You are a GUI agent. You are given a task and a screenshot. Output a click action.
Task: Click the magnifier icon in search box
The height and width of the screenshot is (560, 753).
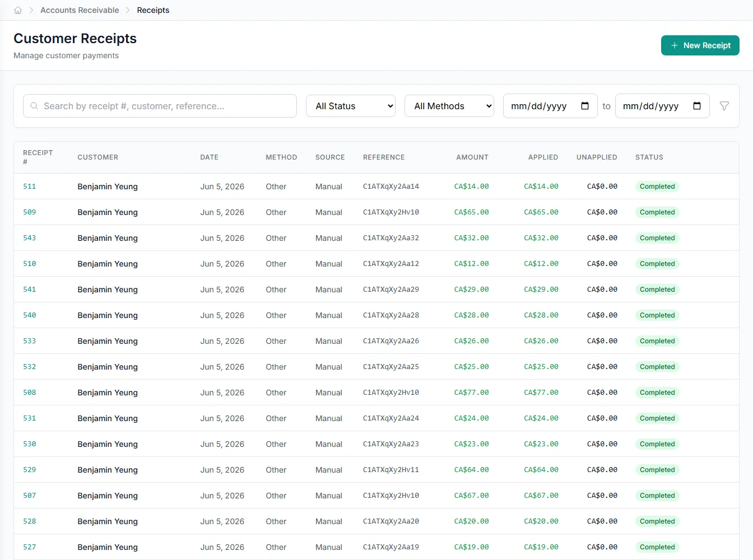pyautogui.click(x=34, y=106)
